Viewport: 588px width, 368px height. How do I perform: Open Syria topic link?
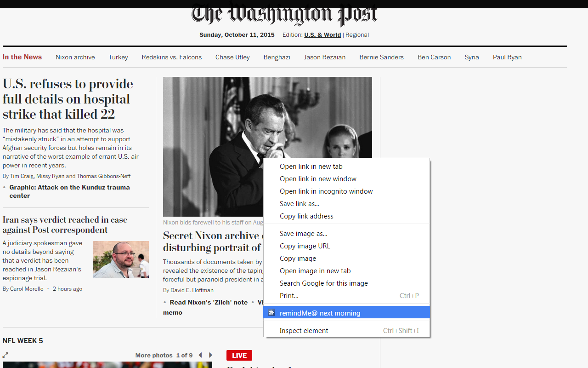472,57
